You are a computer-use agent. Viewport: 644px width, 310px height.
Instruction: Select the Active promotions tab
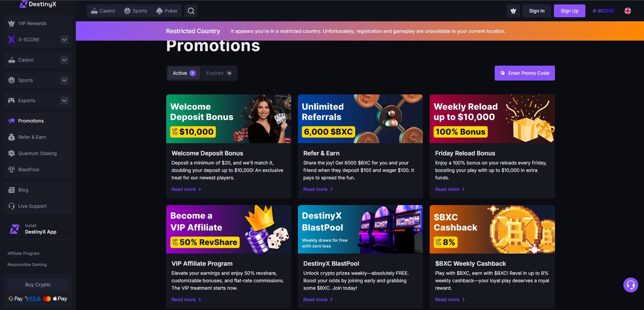coord(184,73)
